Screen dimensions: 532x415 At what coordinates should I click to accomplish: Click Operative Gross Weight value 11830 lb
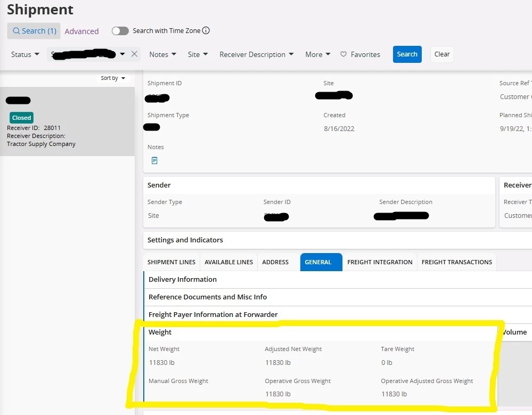tap(278, 394)
